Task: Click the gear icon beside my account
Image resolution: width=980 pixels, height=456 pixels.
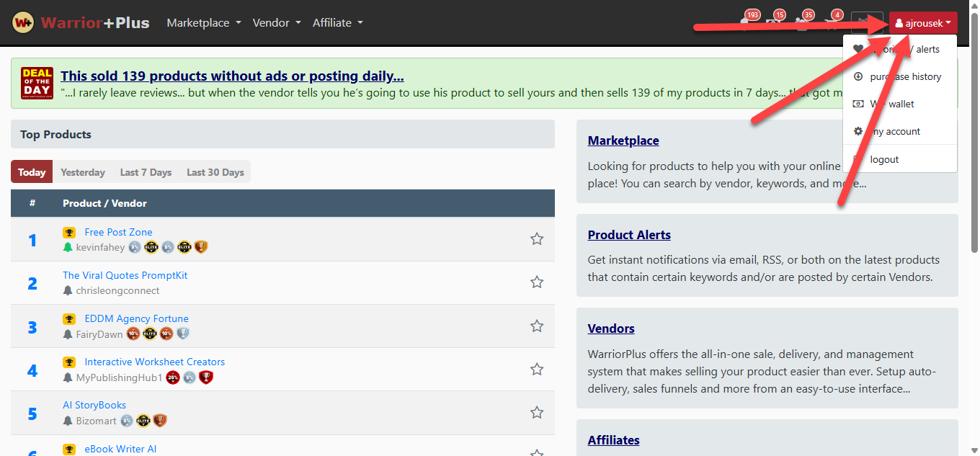Action: tap(858, 131)
